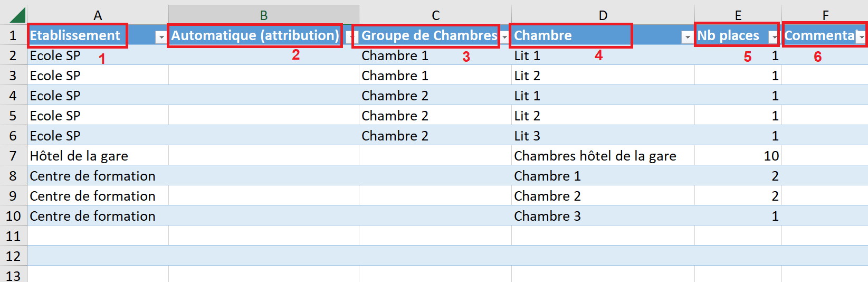
Task: Open the Nb places filter dropdown
Action: tap(774, 37)
